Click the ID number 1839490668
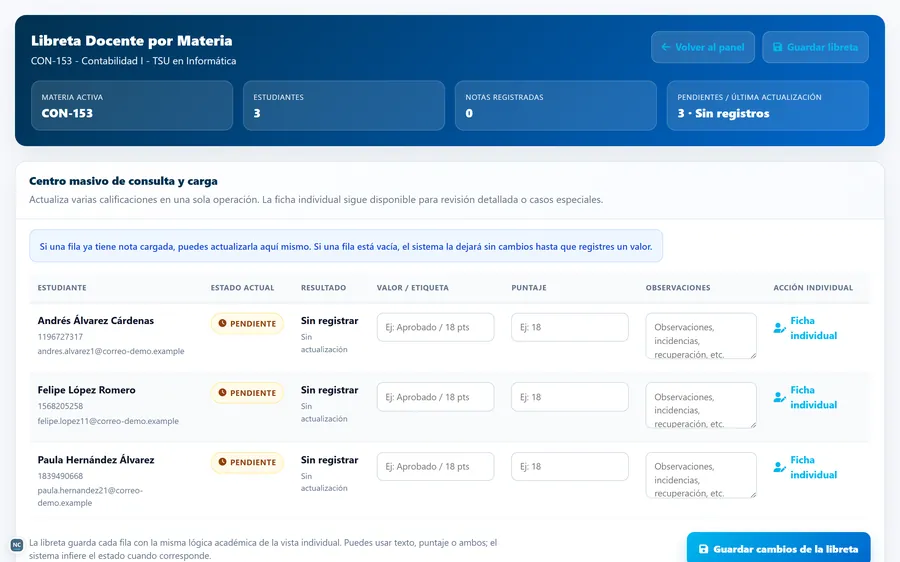Viewport: 900px width, 562px height. (60, 476)
